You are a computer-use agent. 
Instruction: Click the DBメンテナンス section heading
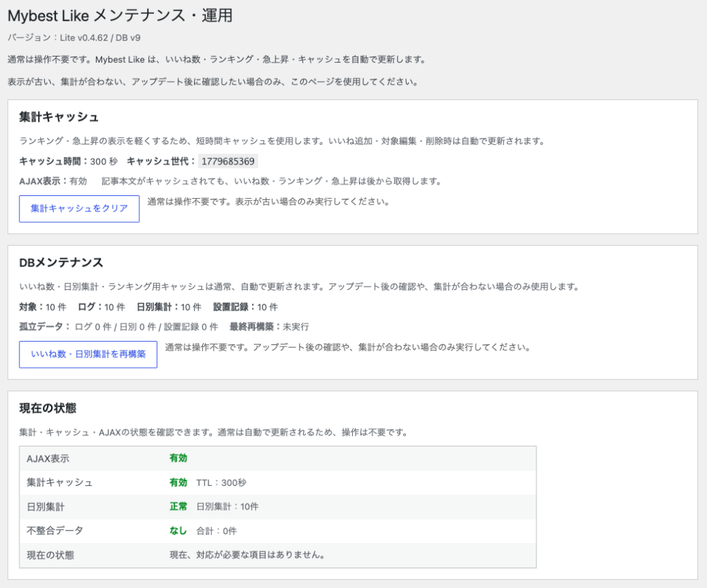click(x=61, y=263)
